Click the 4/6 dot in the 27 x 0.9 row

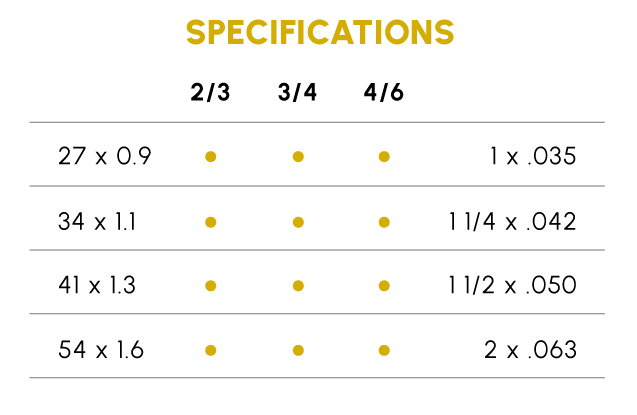[384, 157]
